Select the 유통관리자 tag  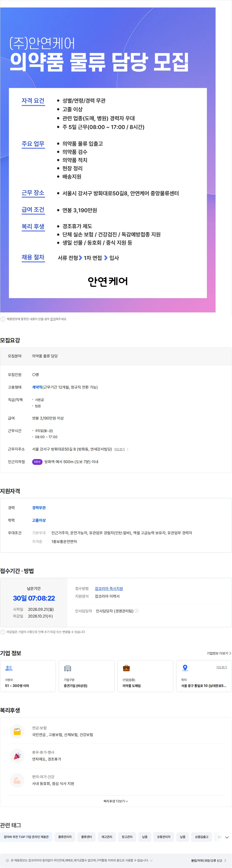[164, 837]
